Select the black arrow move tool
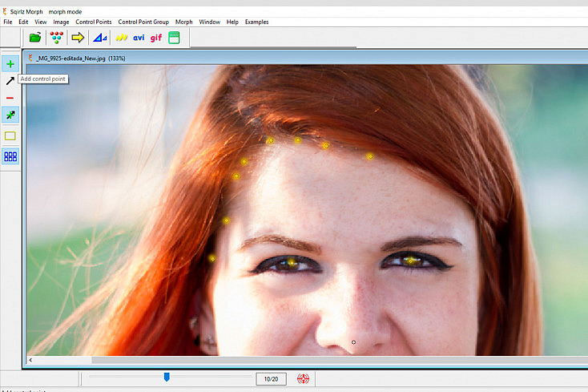The height and width of the screenshot is (392, 588). pyautogui.click(x=10, y=81)
